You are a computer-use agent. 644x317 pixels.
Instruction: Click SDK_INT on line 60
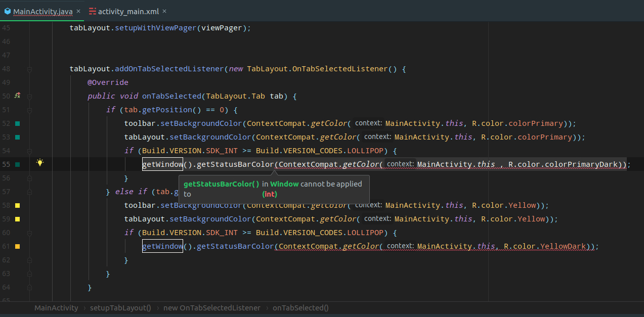click(x=222, y=233)
